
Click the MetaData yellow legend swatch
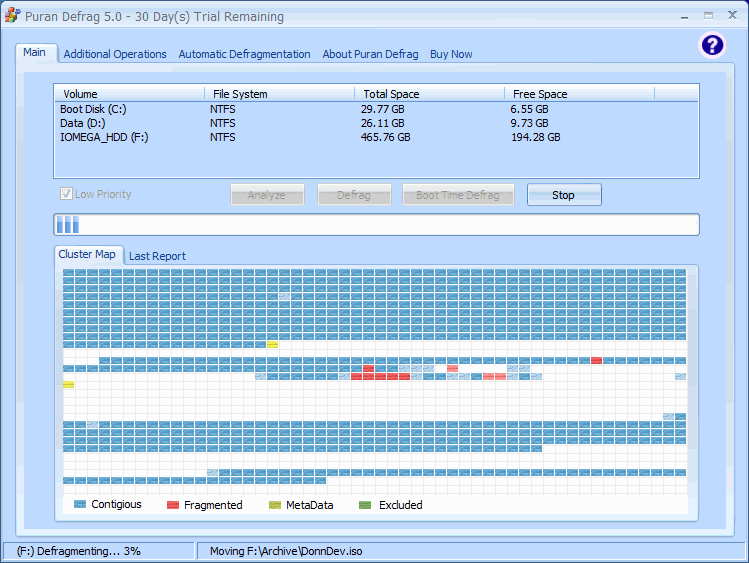point(275,505)
